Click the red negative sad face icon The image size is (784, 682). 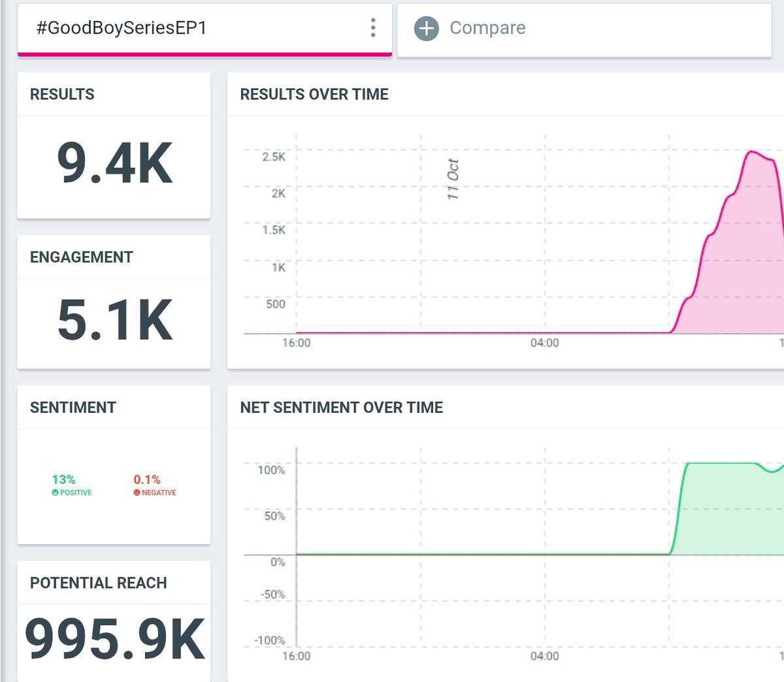click(137, 493)
